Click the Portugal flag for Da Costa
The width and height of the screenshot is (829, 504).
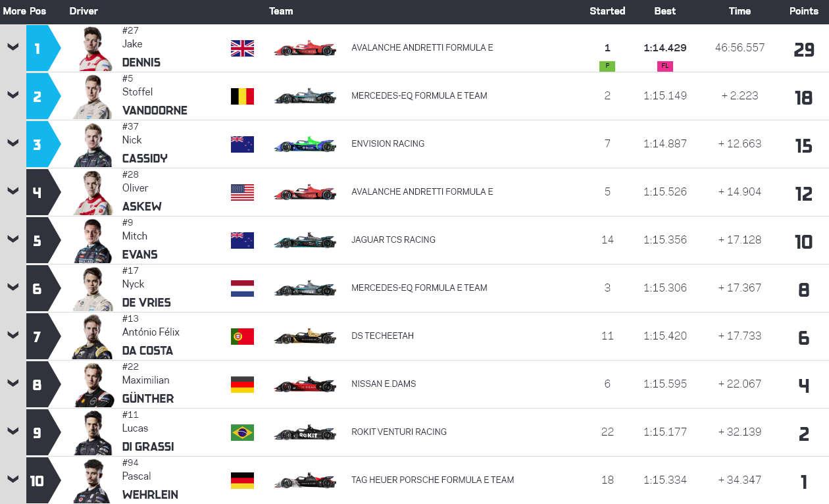click(x=242, y=336)
